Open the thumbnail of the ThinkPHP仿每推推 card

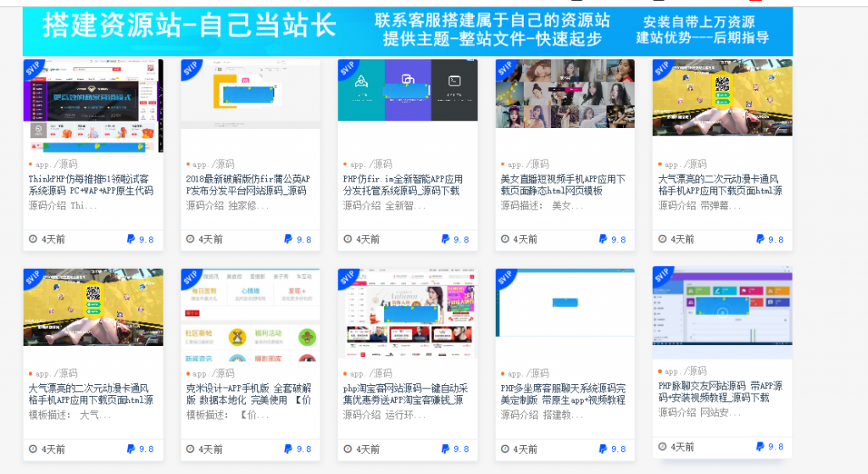[93, 106]
